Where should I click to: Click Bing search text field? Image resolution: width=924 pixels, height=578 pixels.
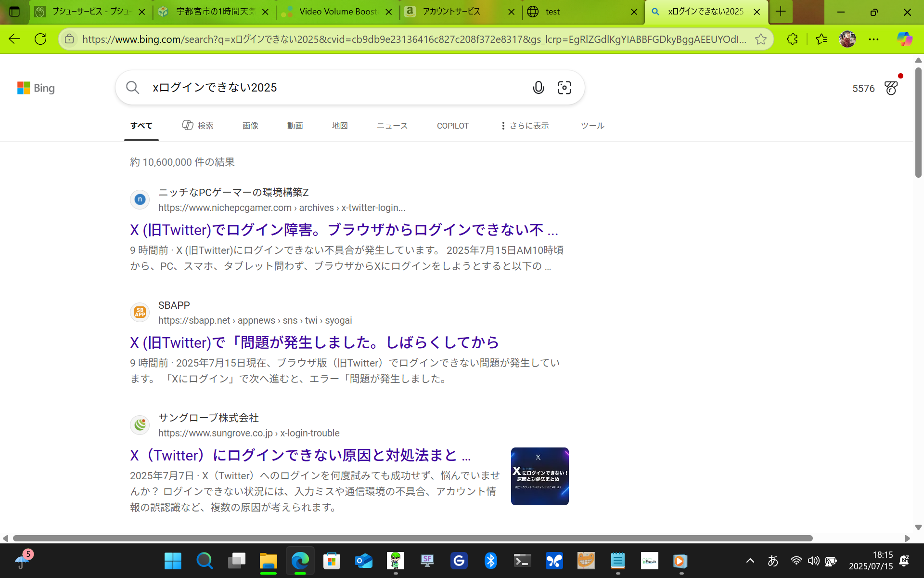337,88
